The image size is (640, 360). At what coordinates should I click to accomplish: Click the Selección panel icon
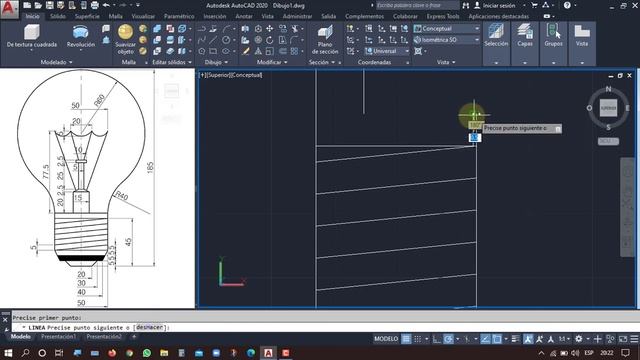496,35
